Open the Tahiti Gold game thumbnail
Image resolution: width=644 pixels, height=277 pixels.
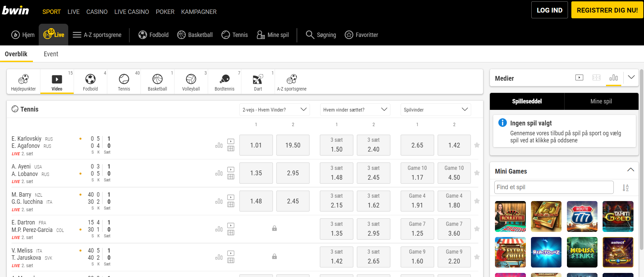point(618,216)
